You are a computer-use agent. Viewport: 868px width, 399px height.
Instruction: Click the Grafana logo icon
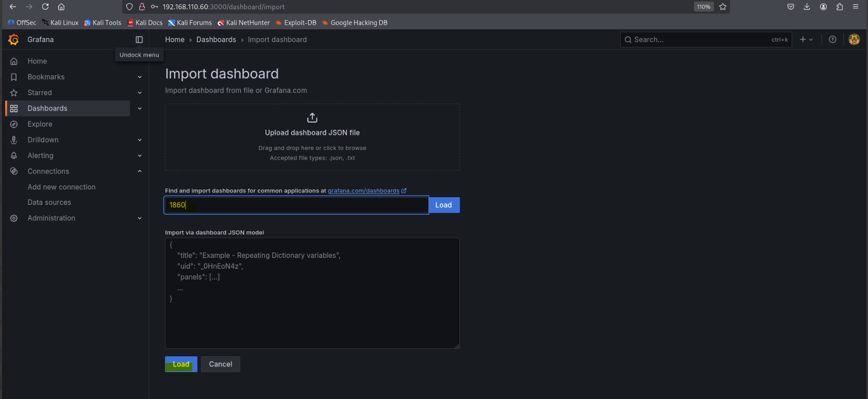(x=14, y=40)
